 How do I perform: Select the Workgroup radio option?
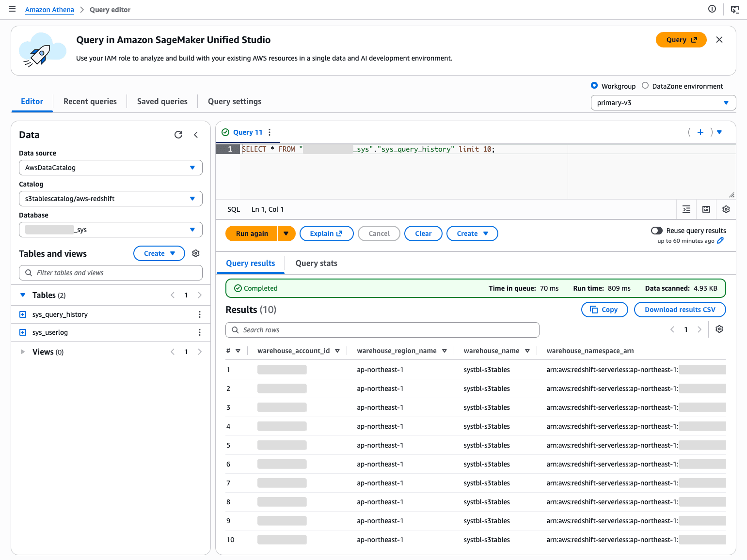(594, 86)
